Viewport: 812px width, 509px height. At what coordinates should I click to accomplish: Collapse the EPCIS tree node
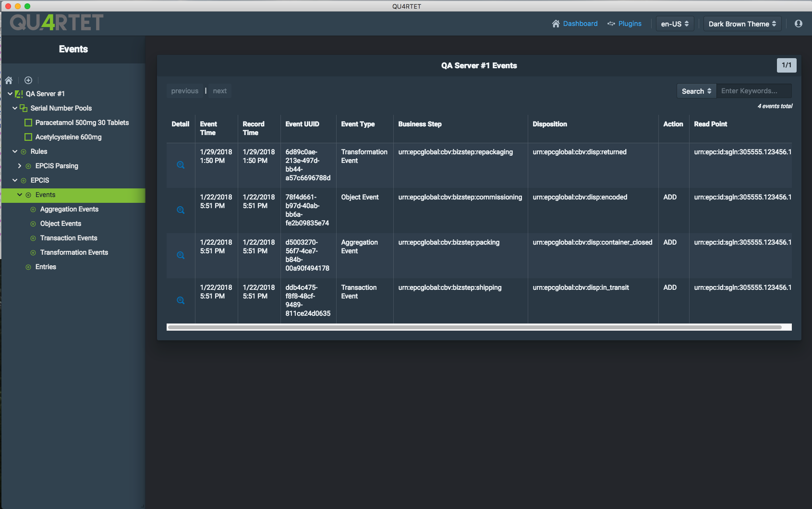pyautogui.click(x=15, y=180)
